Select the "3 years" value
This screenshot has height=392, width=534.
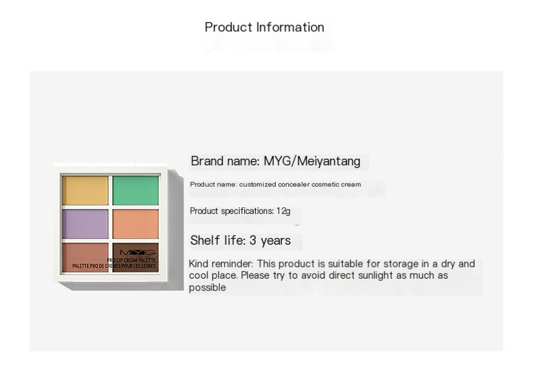271,241
